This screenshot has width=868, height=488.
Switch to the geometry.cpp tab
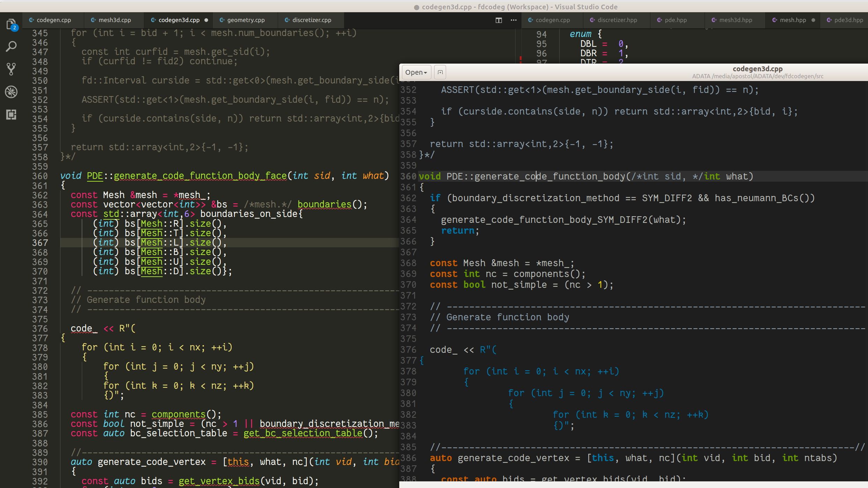click(x=246, y=20)
